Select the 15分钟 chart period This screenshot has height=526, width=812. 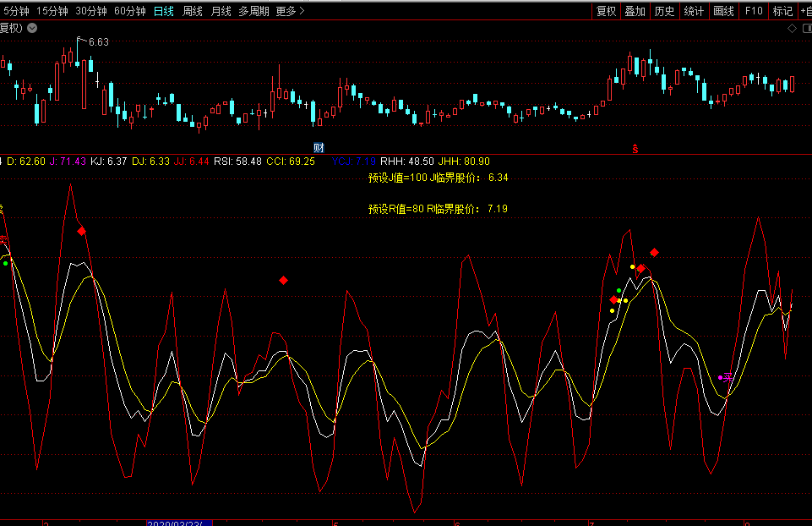[52, 11]
